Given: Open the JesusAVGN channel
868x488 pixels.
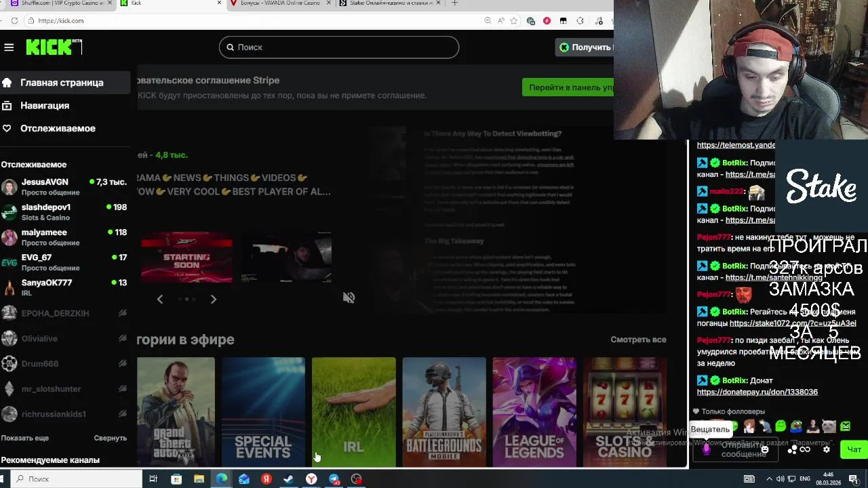Looking at the screenshot, I should tap(64, 187).
